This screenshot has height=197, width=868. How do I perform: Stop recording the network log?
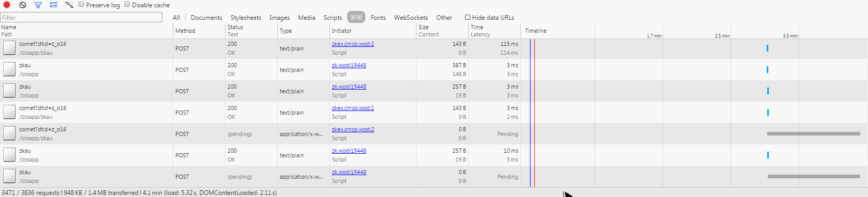pyautogui.click(x=7, y=5)
